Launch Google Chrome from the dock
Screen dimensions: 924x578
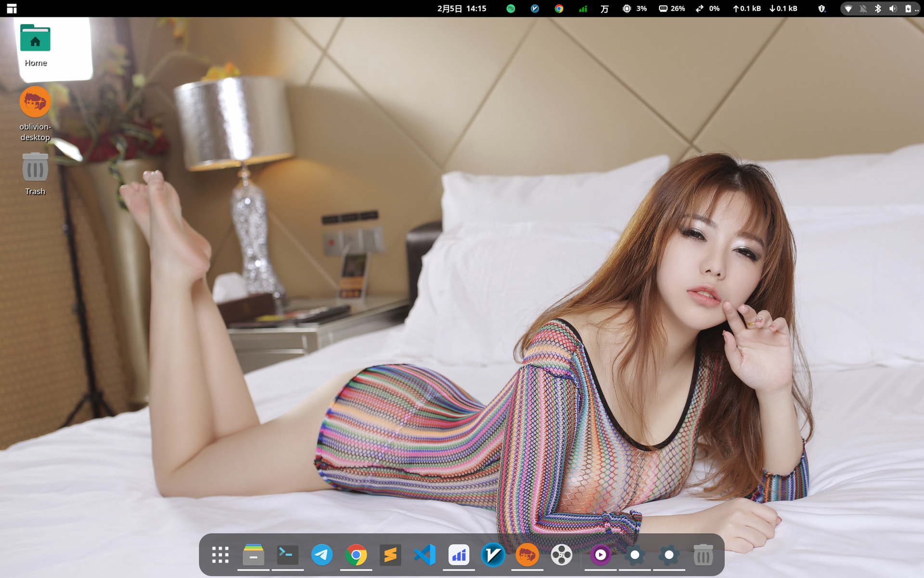click(356, 555)
